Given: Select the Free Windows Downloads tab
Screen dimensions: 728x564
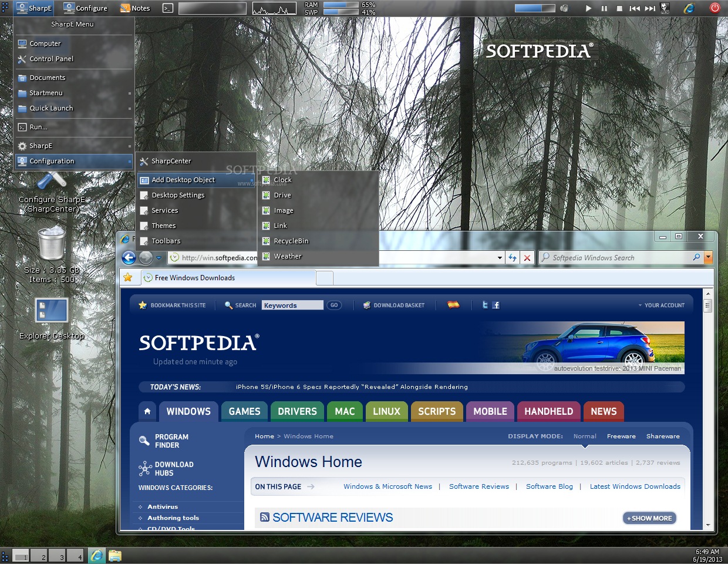Looking at the screenshot, I should (x=227, y=278).
